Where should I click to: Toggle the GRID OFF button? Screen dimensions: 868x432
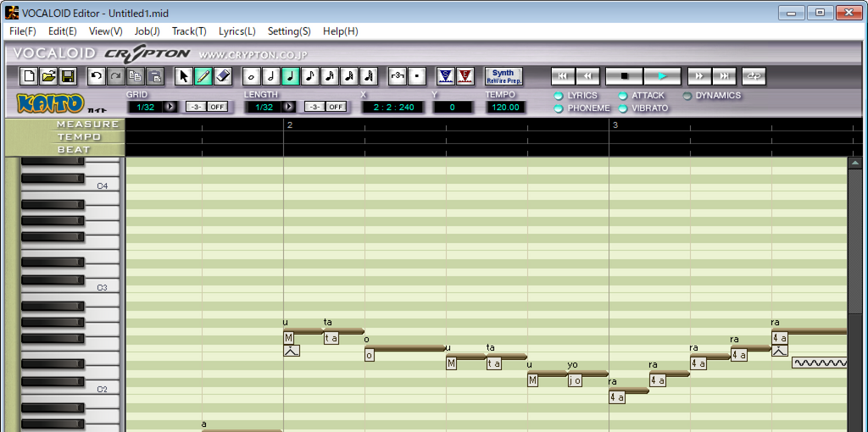point(218,108)
